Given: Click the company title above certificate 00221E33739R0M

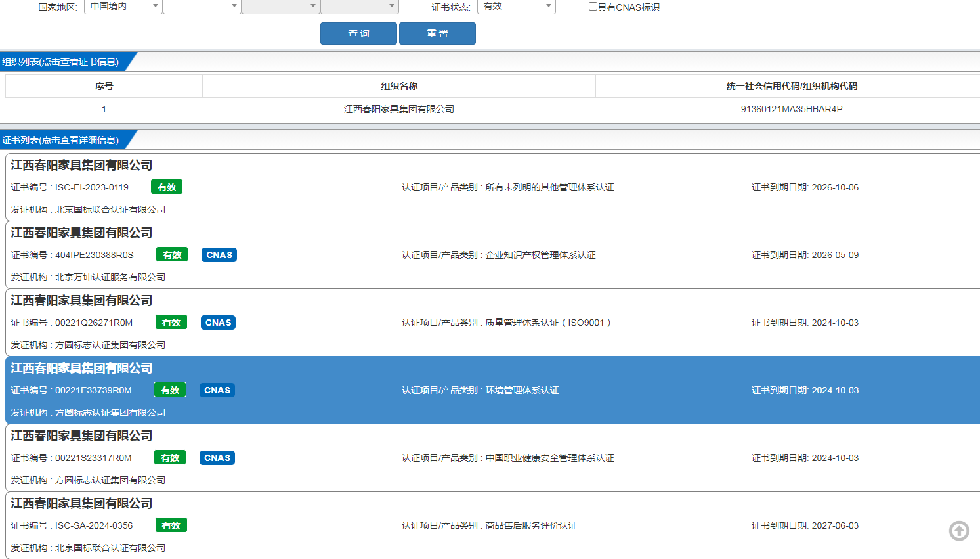Looking at the screenshot, I should pyautogui.click(x=81, y=369).
